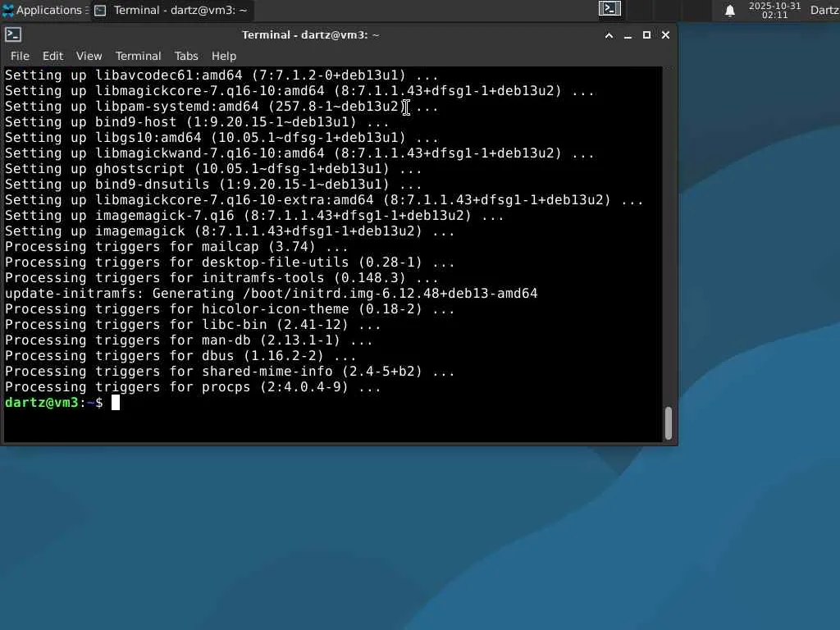The height and width of the screenshot is (630, 840).
Task: Click 'Setting up bind9-dnsutils' line
Action: pos(213,185)
